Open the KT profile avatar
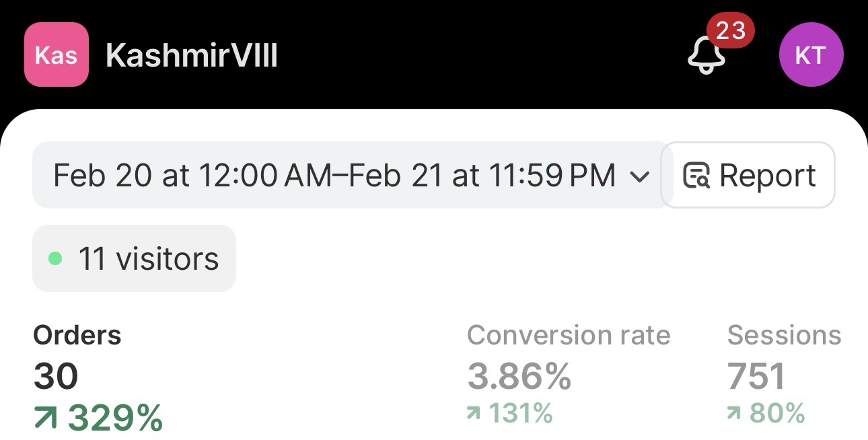The width and height of the screenshot is (868, 440). pyautogui.click(x=811, y=55)
